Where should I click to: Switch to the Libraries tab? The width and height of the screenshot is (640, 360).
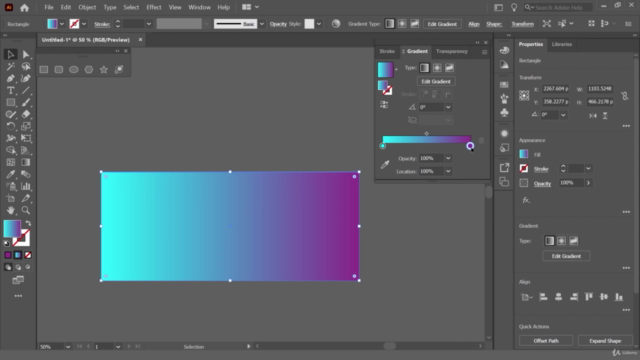coord(562,44)
